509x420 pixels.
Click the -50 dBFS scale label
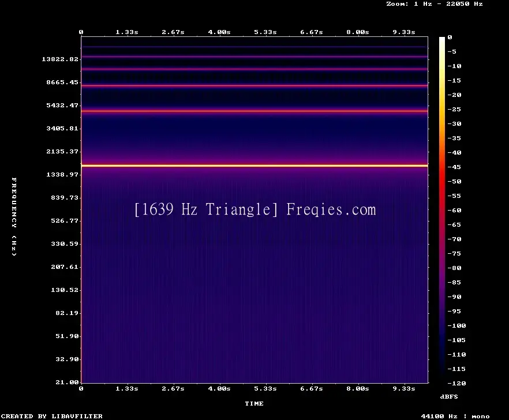[454, 181]
